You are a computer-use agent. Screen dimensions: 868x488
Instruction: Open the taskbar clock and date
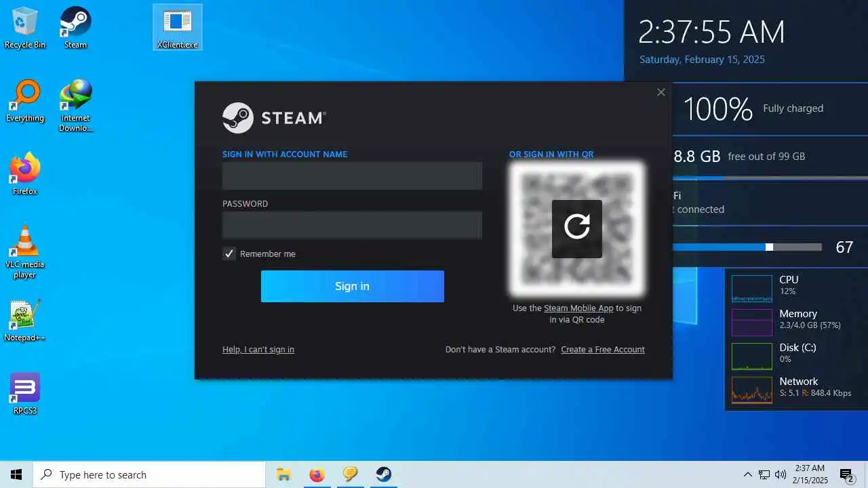[x=810, y=474]
